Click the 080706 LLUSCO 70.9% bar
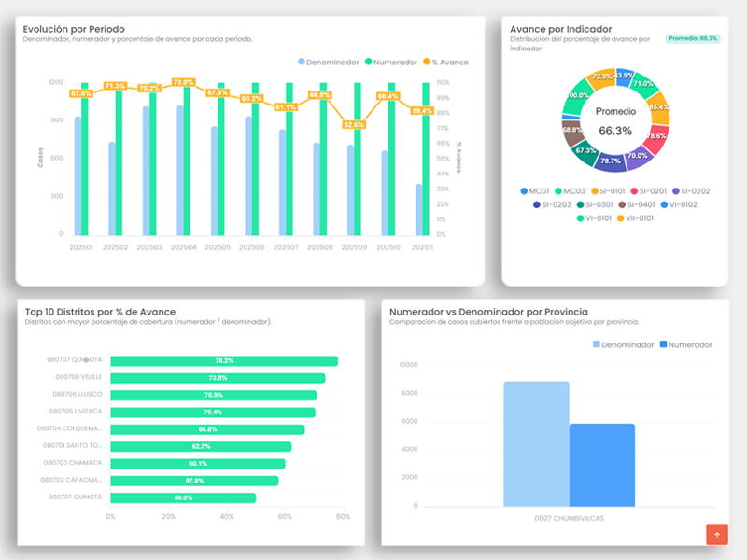747x560 pixels. 213,395
